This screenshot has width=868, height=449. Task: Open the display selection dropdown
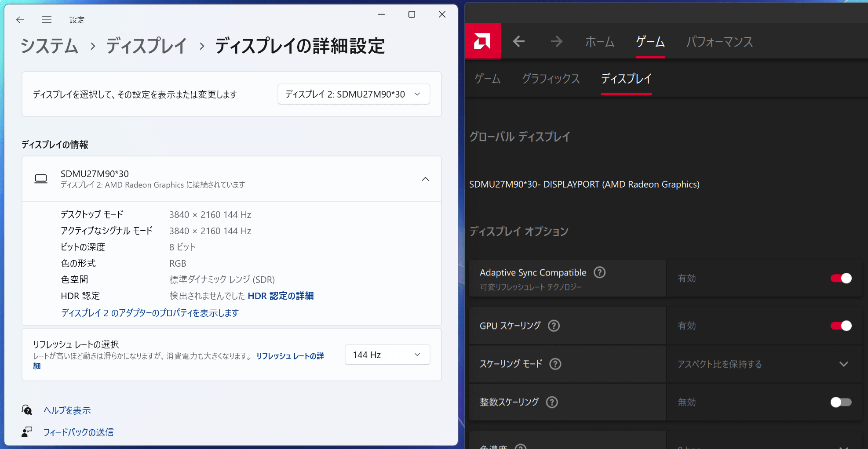click(354, 94)
